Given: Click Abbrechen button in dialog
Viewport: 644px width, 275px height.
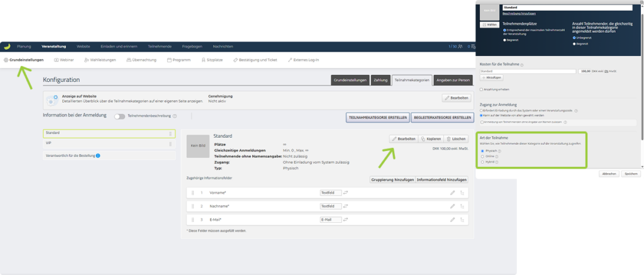Looking at the screenshot, I should (x=609, y=174).
